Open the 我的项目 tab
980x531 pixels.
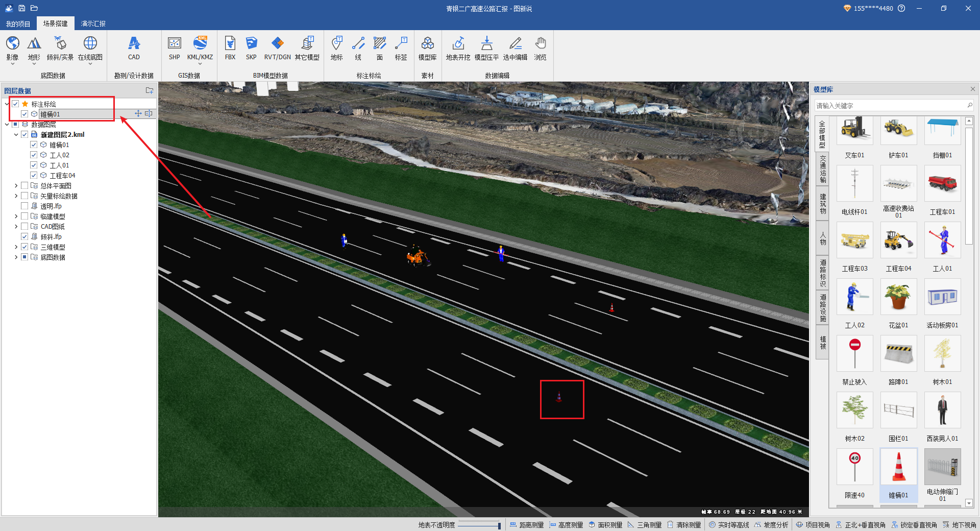pyautogui.click(x=18, y=23)
